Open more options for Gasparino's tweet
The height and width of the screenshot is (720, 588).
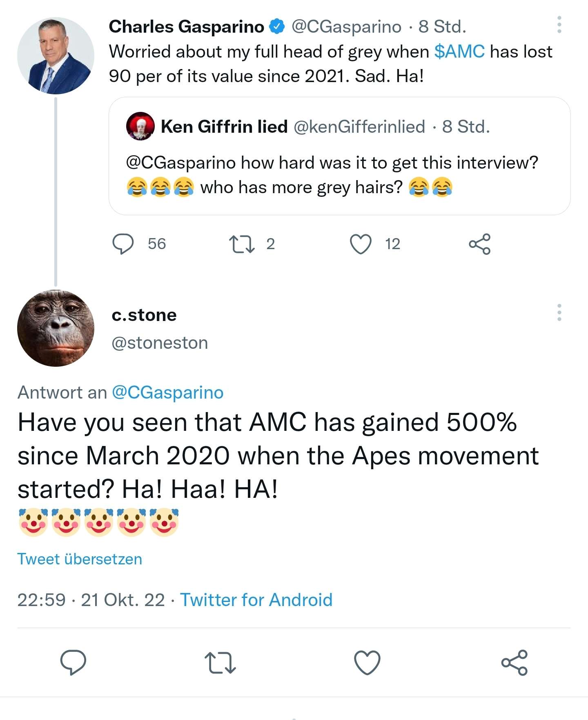click(559, 25)
